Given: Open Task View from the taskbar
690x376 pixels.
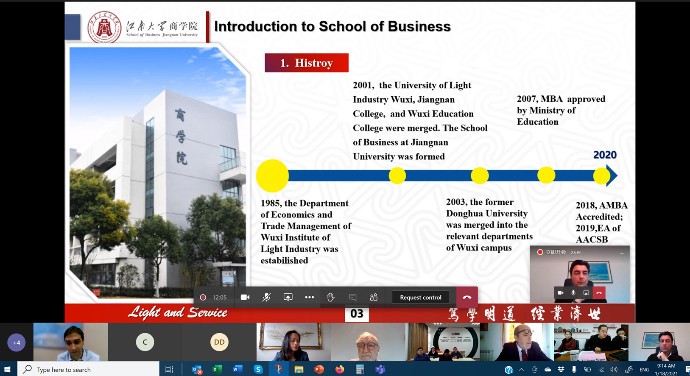Looking at the screenshot, I should [169, 369].
